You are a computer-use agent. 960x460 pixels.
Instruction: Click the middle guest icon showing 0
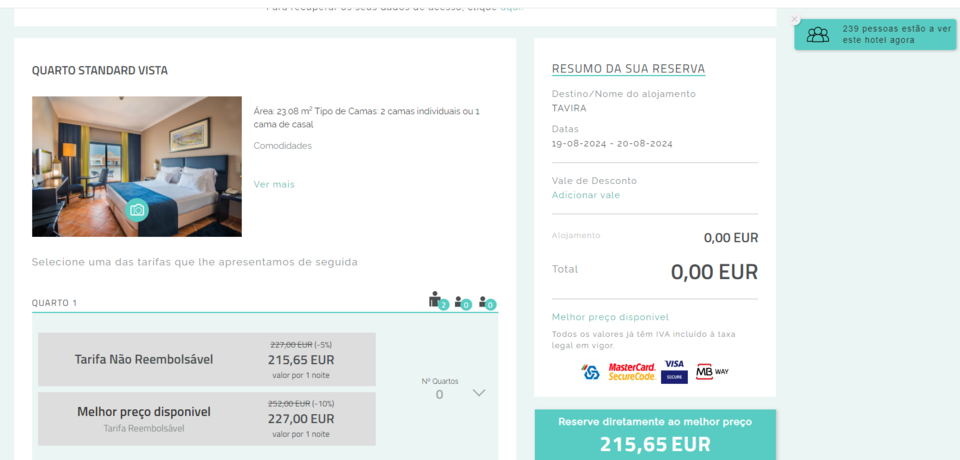pos(462,302)
